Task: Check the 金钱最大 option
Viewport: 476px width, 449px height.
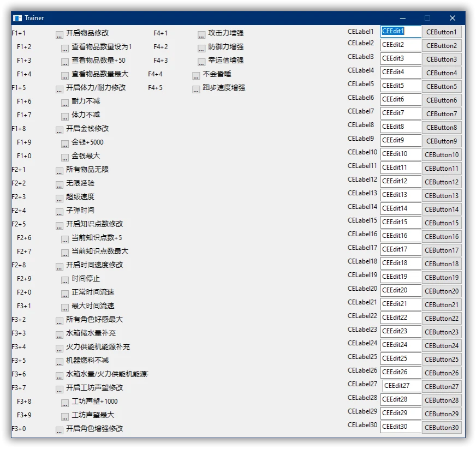Action: tap(64, 157)
